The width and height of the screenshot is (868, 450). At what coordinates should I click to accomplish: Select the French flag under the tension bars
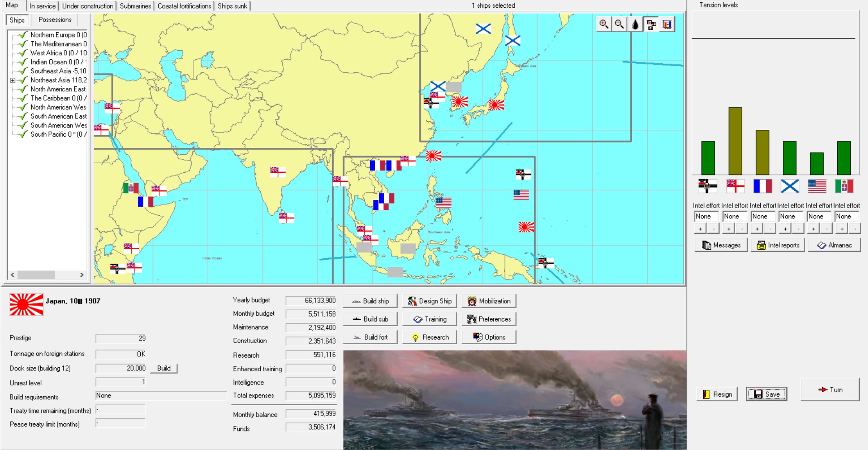(763, 186)
